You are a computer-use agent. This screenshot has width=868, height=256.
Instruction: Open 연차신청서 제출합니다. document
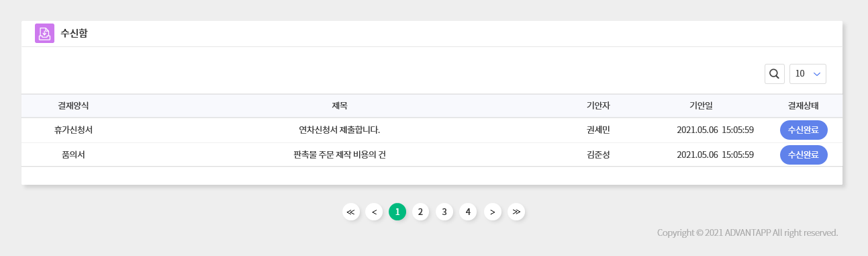pyautogui.click(x=340, y=130)
